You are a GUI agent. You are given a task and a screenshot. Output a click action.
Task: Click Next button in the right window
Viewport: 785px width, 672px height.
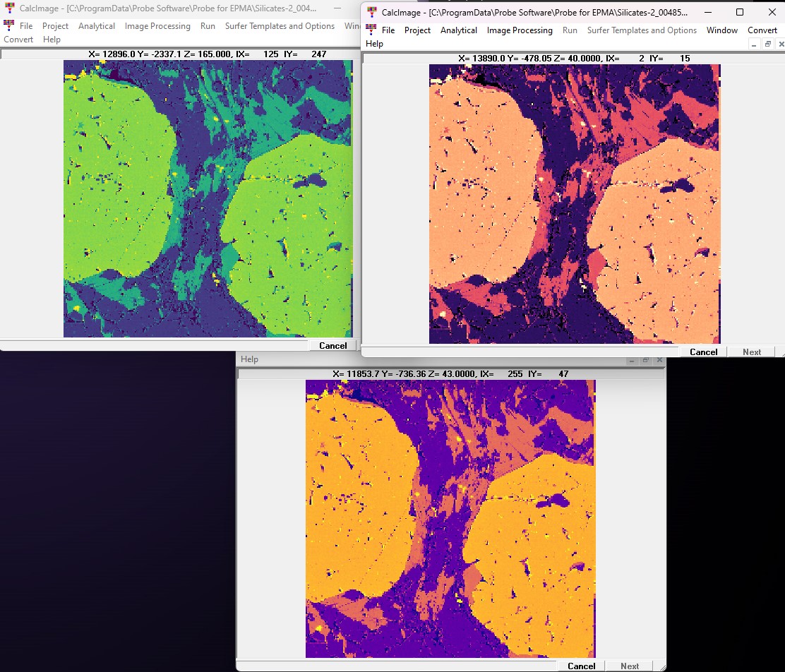[751, 352]
